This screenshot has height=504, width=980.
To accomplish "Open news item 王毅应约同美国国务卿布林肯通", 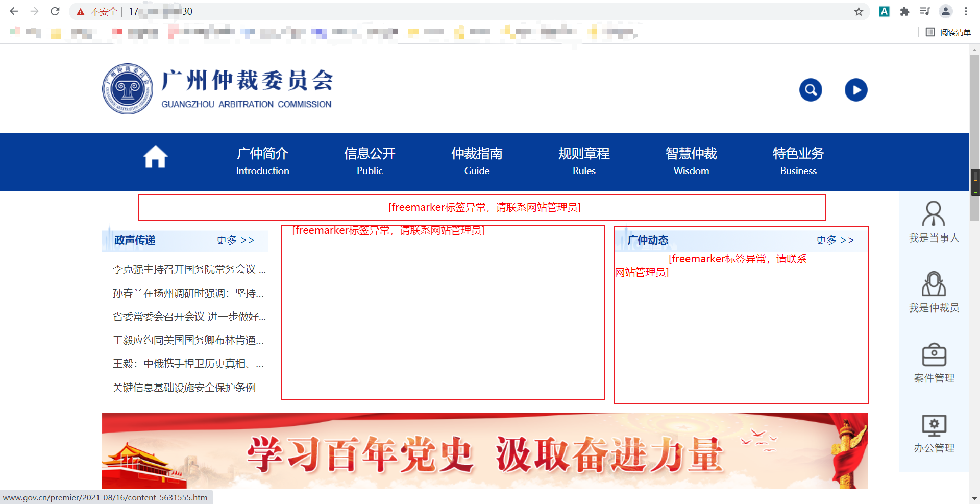I will pos(188,340).
